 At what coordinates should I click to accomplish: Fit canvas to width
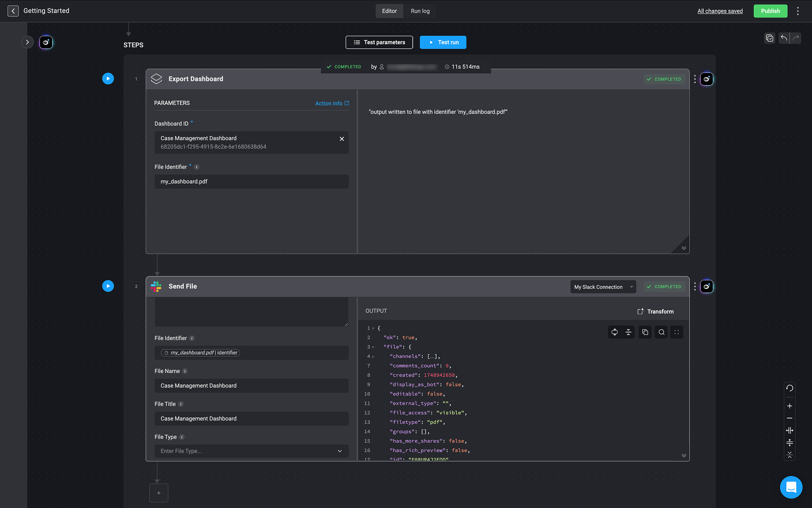click(789, 430)
